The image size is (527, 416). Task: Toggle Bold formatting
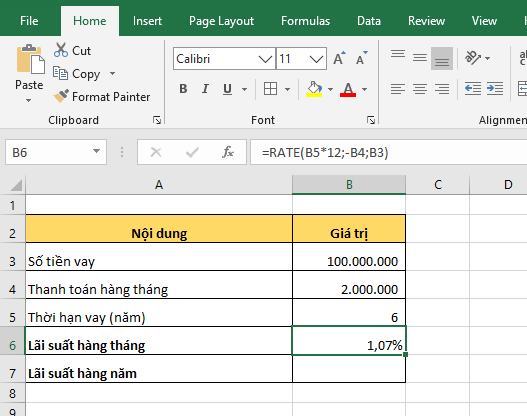[183, 89]
